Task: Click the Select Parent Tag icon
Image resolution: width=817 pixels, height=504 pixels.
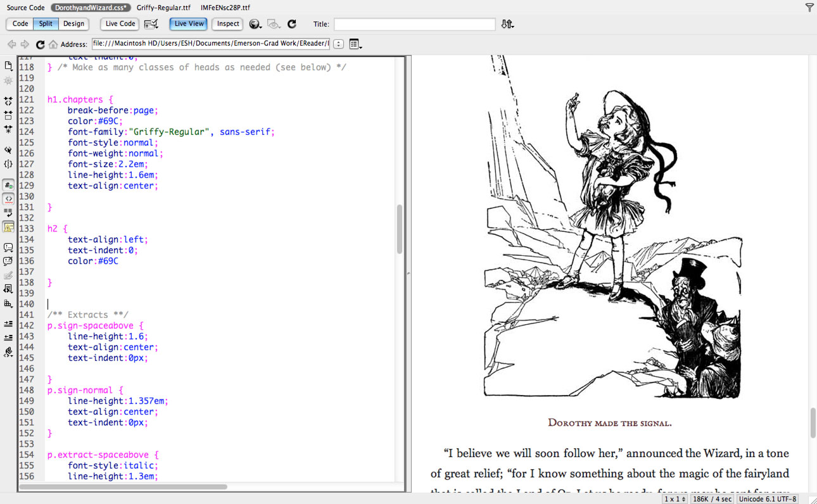Action: click(x=8, y=150)
